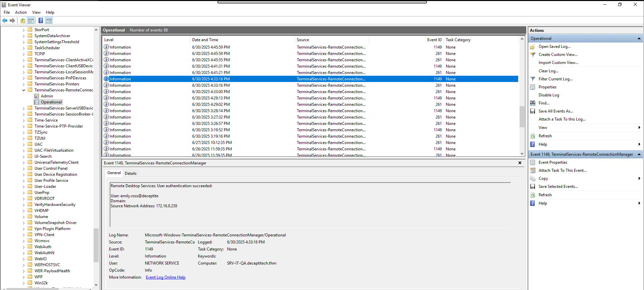Click the Back arrow toolbar icon
The width and height of the screenshot is (644, 290).
point(5,21)
